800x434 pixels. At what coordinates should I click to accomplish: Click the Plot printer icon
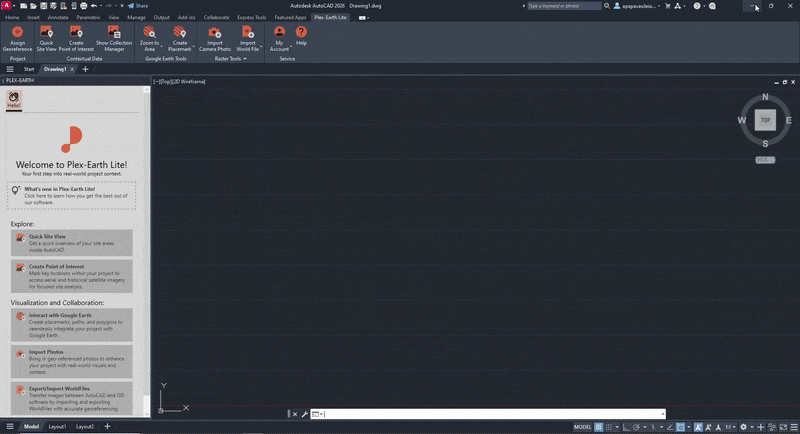point(84,6)
